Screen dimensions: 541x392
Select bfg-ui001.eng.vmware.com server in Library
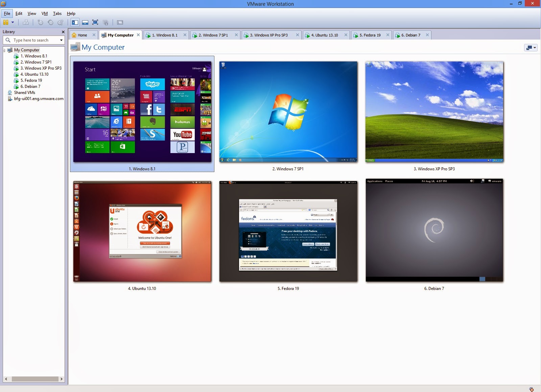39,99
